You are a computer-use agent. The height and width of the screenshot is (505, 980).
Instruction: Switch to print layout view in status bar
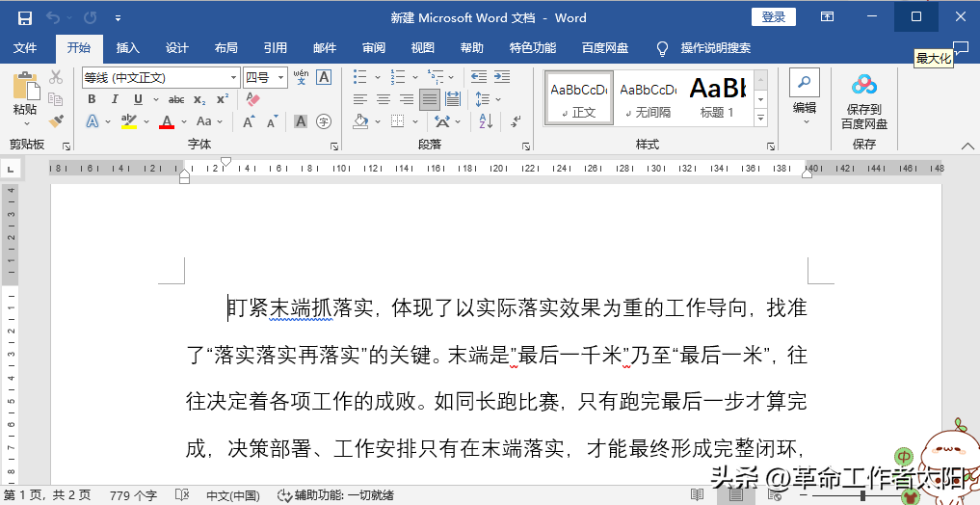pos(735,495)
